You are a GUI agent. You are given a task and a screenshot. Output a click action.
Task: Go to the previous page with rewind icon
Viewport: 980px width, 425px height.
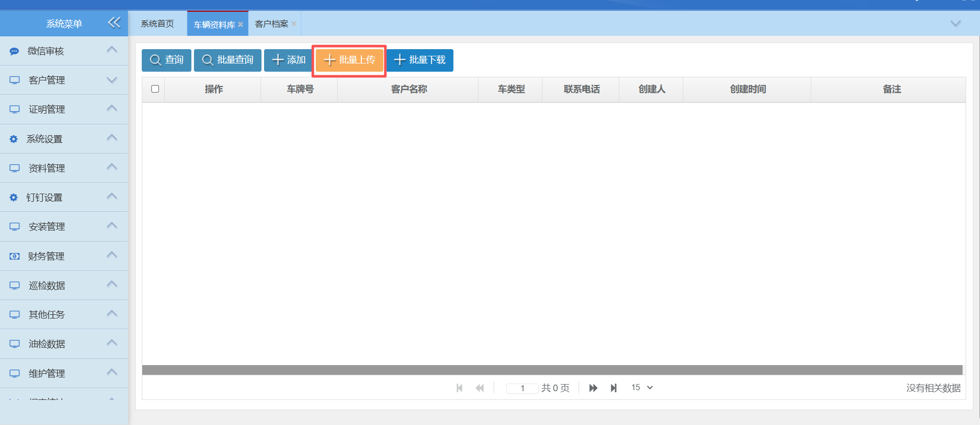click(x=480, y=388)
